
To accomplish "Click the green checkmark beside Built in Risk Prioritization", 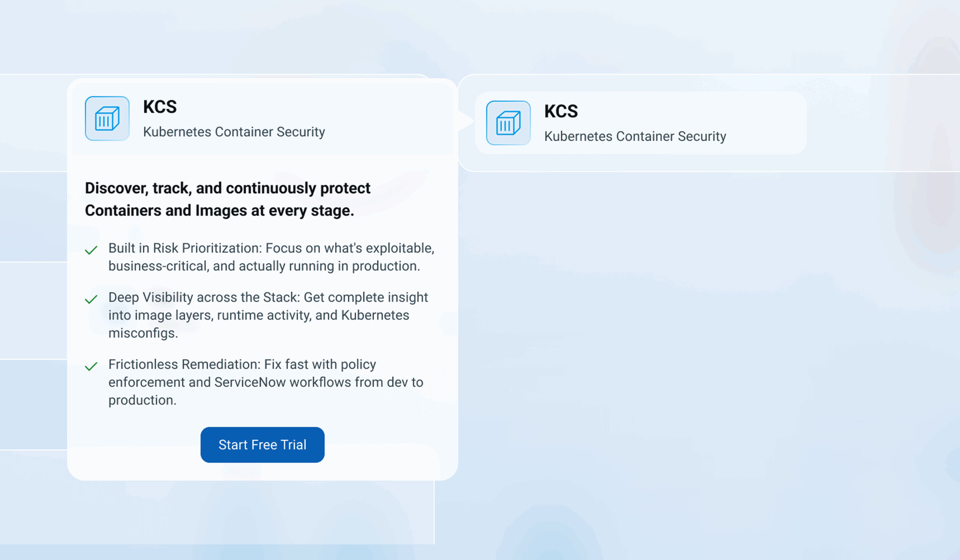I will (91, 250).
